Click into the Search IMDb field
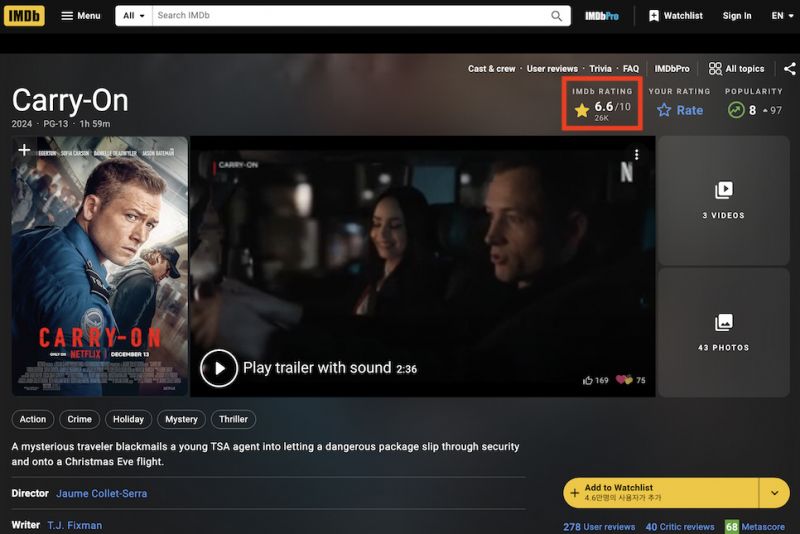The image size is (800, 534). (350, 16)
